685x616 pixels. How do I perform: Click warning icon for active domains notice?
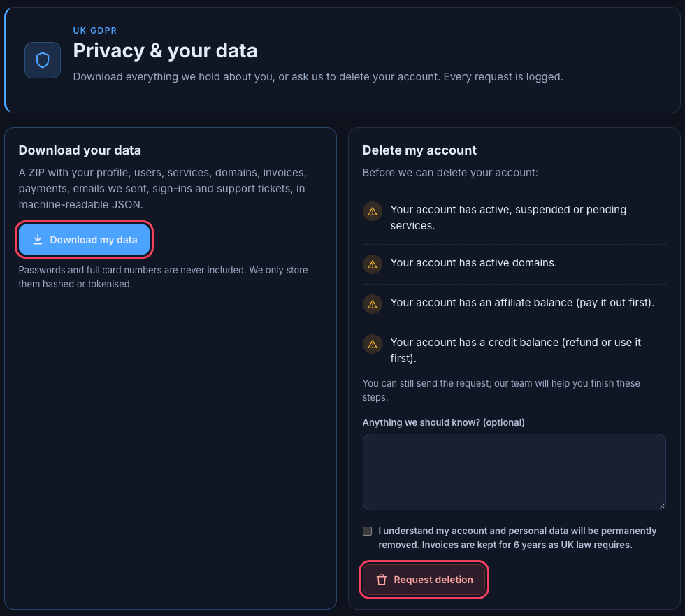click(373, 264)
